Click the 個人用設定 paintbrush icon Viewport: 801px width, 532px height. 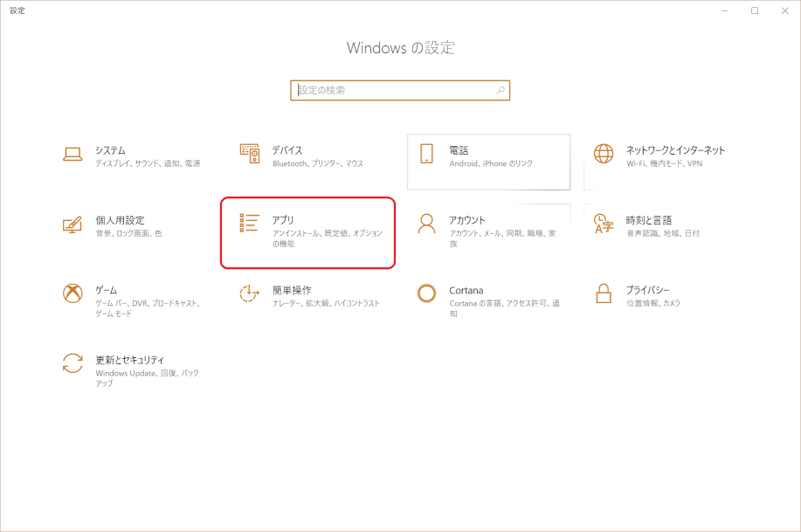coord(73,225)
